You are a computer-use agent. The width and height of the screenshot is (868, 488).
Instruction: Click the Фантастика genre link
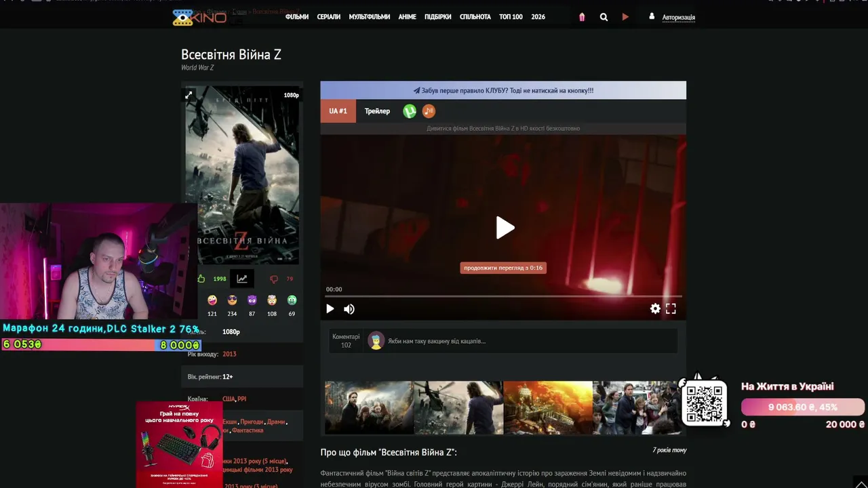coord(248,430)
